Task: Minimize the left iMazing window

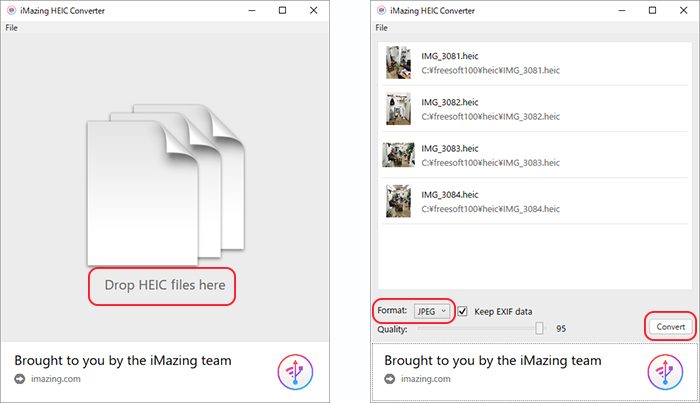Action: pyautogui.click(x=252, y=10)
